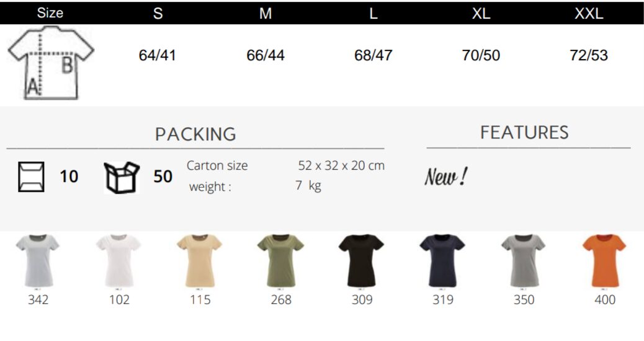Click the L size column header
Screen dimensions: 644x341
(373, 14)
